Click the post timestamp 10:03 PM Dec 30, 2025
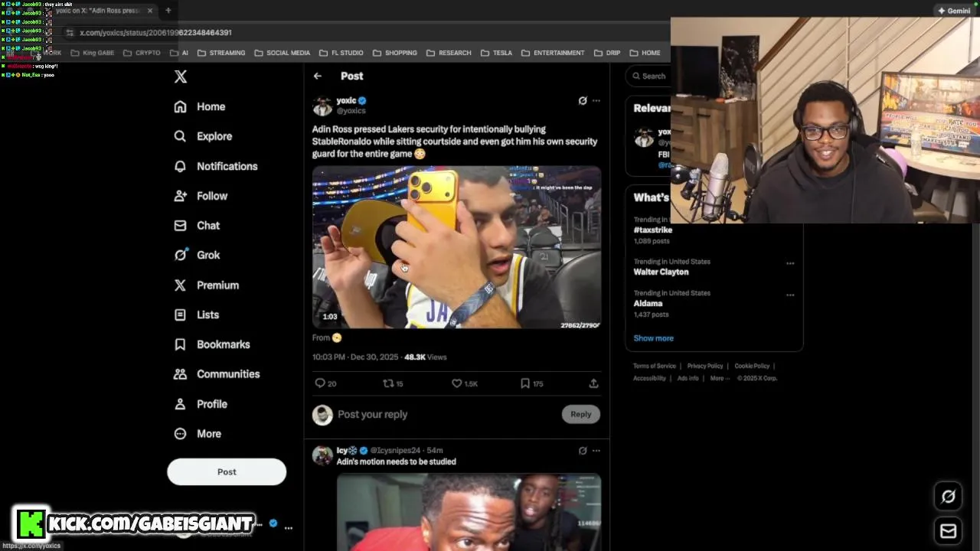Screen dimensions: 980x551 (x=355, y=357)
